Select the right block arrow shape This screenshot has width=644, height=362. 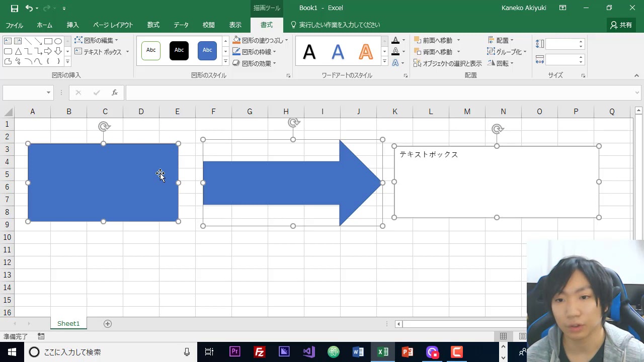tap(48, 51)
